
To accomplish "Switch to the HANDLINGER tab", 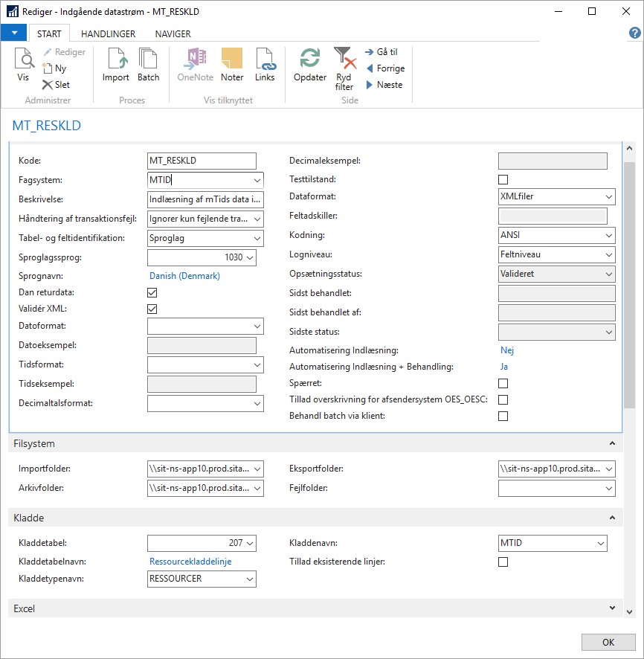I will 108,33.
